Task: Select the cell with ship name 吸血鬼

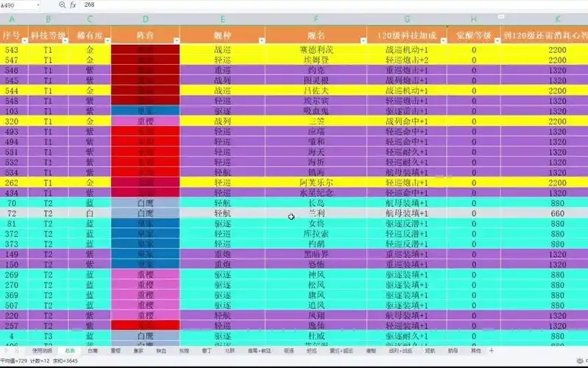Action: pyautogui.click(x=316, y=111)
